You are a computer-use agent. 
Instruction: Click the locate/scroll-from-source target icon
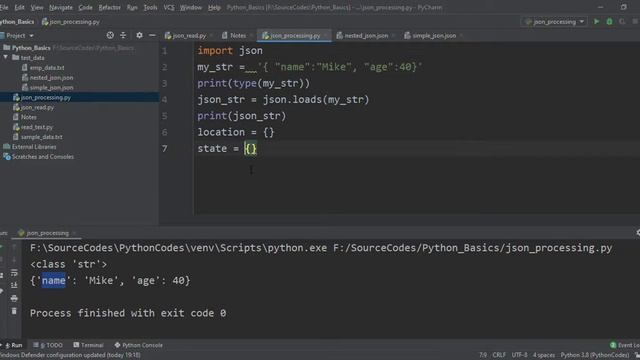[x=110, y=36]
